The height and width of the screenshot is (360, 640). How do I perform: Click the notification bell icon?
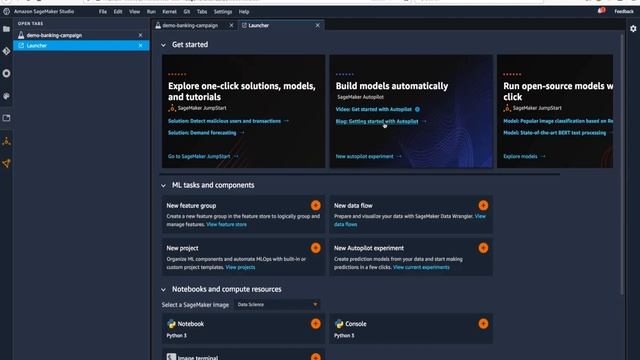[x=601, y=11]
